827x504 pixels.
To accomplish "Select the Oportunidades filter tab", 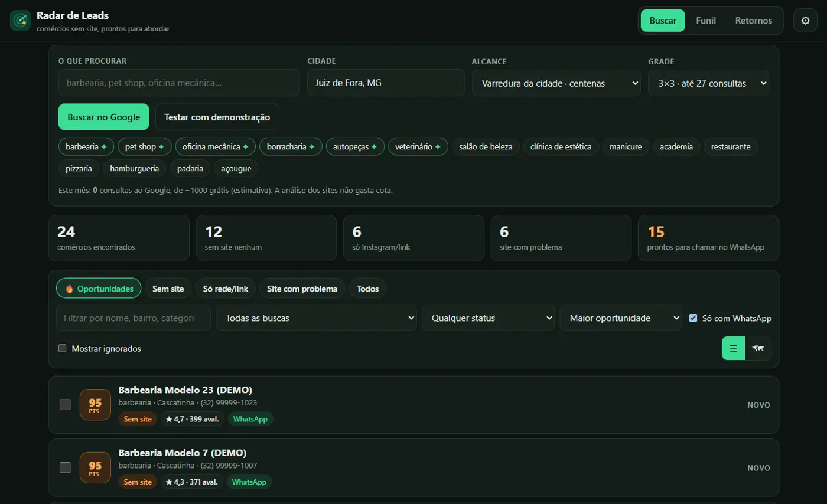I will [x=99, y=289].
